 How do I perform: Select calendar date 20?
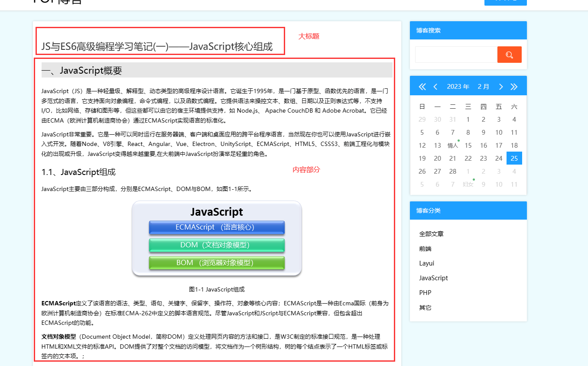click(x=438, y=159)
